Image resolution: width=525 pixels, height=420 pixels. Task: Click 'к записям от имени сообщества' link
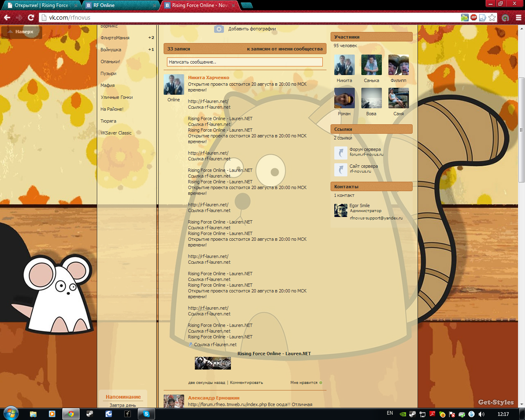pos(285,49)
